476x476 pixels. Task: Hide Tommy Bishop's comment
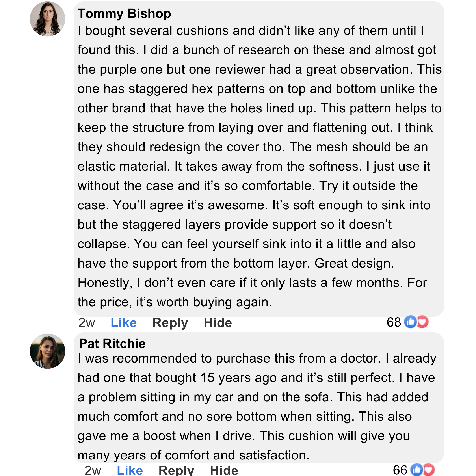pos(218,322)
